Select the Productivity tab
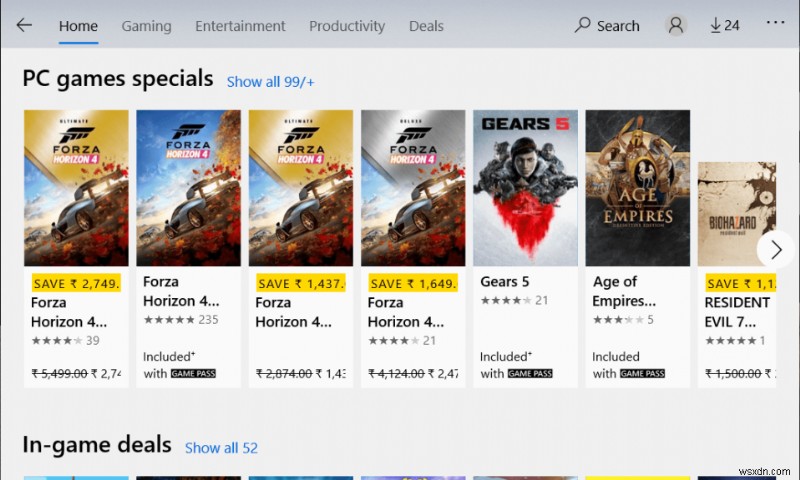800x480 pixels. tap(347, 26)
